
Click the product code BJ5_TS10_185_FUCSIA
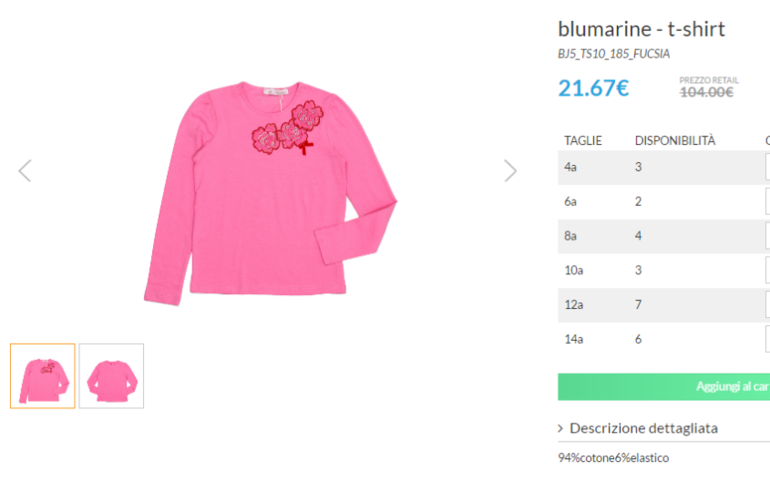pos(614,53)
